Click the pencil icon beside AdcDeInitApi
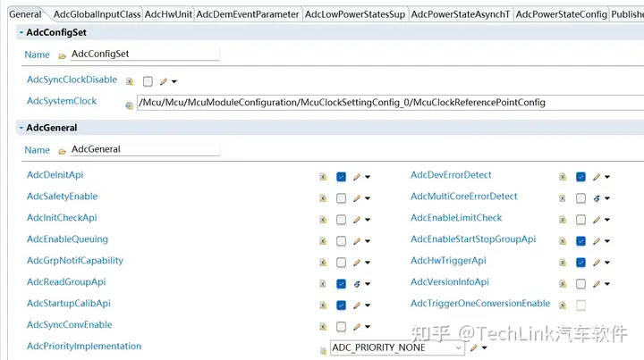 point(357,177)
